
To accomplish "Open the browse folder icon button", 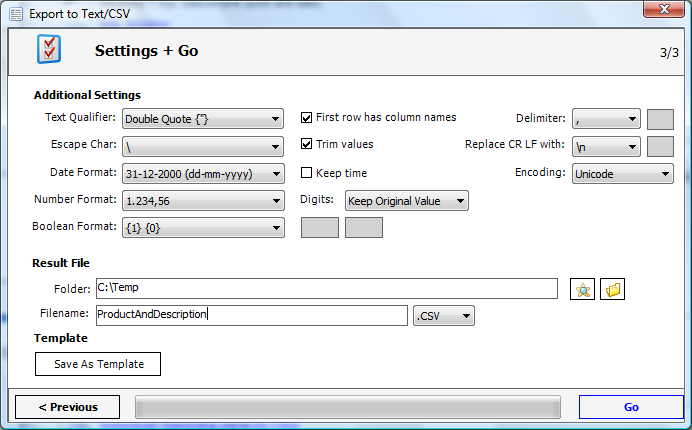I will pos(613,289).
